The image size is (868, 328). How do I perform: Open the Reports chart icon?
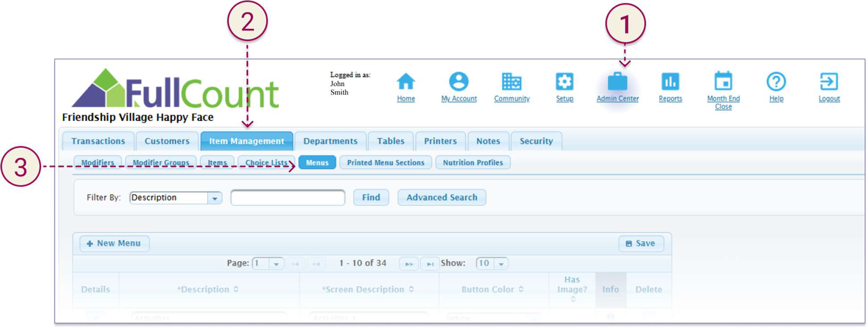pyautogui.click(x=670, y=82)
